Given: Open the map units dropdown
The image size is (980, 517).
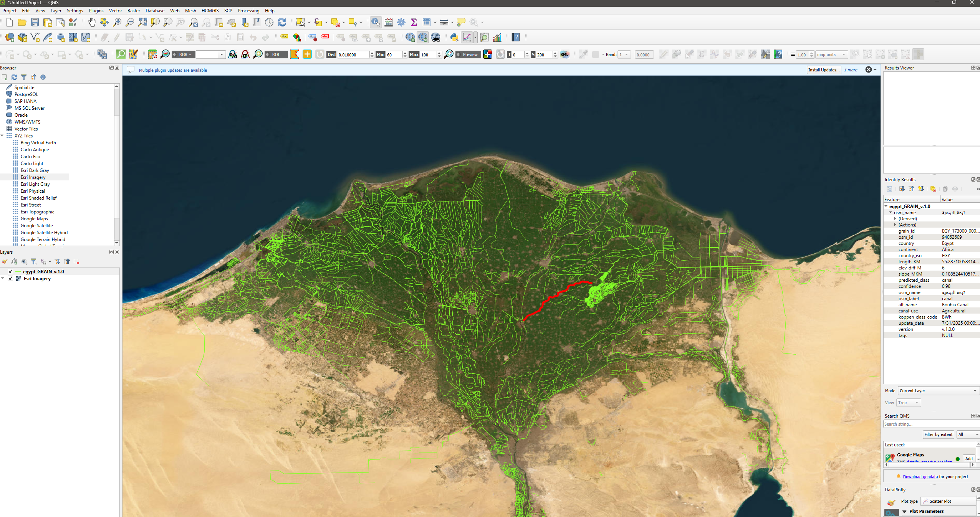Looking at the screenshot, I should tap(831, 55).
